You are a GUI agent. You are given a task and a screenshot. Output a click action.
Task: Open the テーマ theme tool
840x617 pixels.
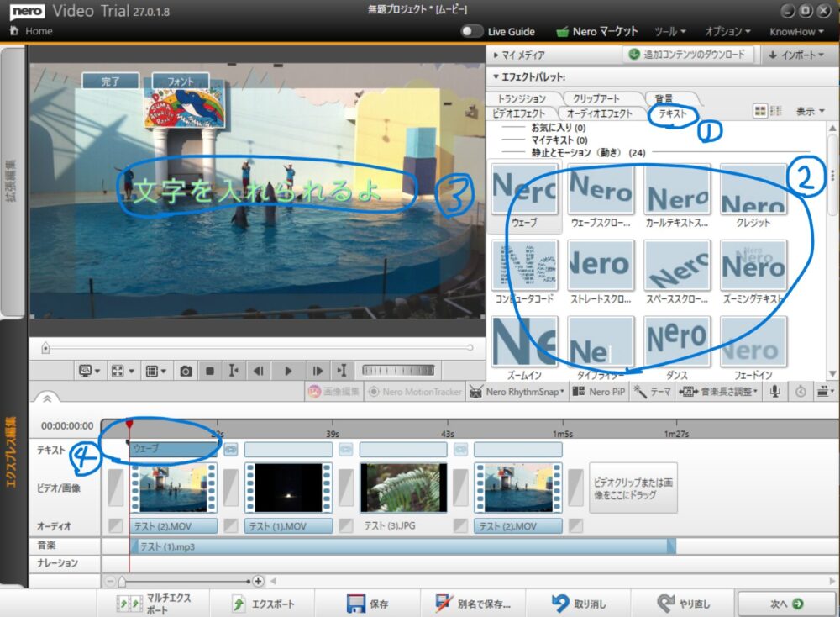(x=652, y=392)
